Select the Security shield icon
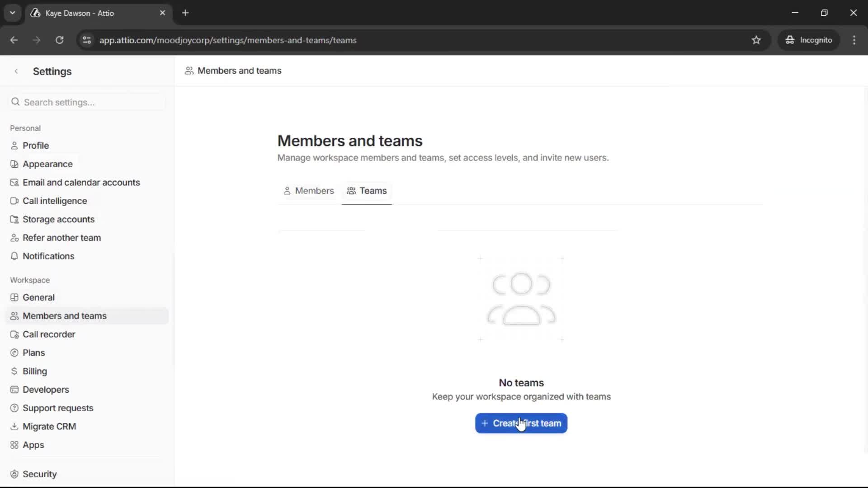Viewport: 868px width, 488px height. [x=14, y=474]
